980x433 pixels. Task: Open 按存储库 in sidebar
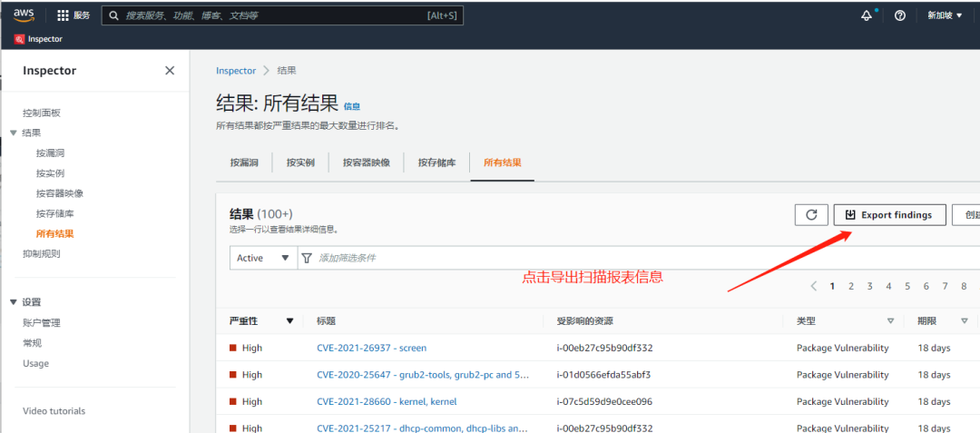55,213
